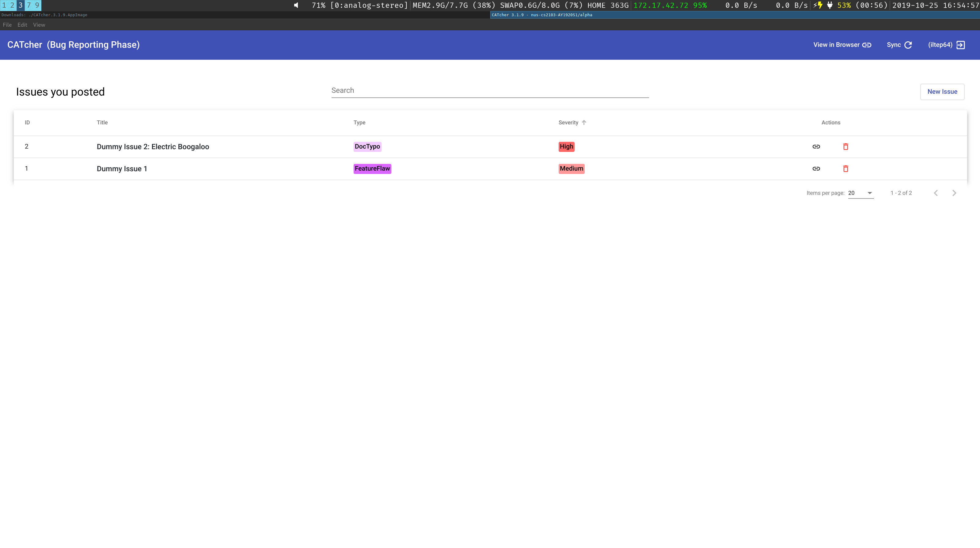Open the File menu

(x=7, y=25)
